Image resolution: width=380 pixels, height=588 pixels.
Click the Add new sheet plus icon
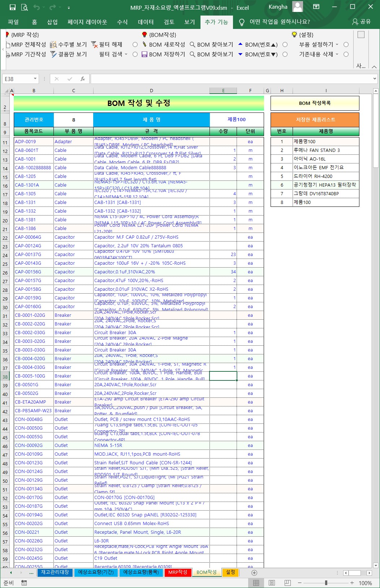[254, 573]
